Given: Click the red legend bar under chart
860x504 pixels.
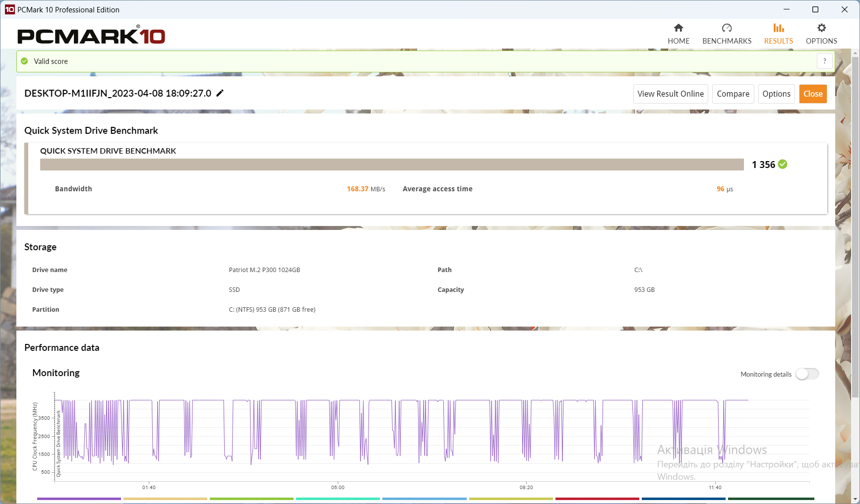Looking at the screenshot, I should (x=597, y=499).
